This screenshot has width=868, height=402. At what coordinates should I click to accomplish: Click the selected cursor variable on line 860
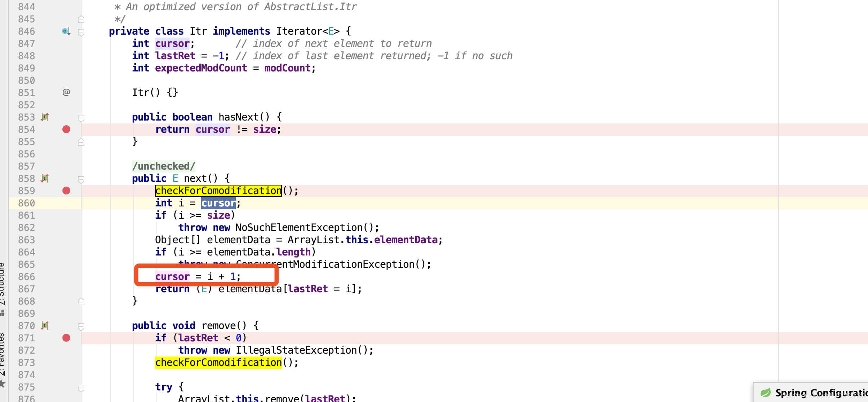[x=218, y=203]
